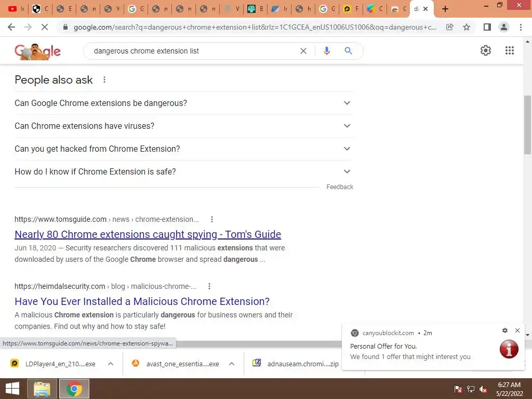The height and width of the screenshot is (399, 532).
Task: Open 'Nearly 80 Chrome extensions caught spying' link
Action: (148, 234)
